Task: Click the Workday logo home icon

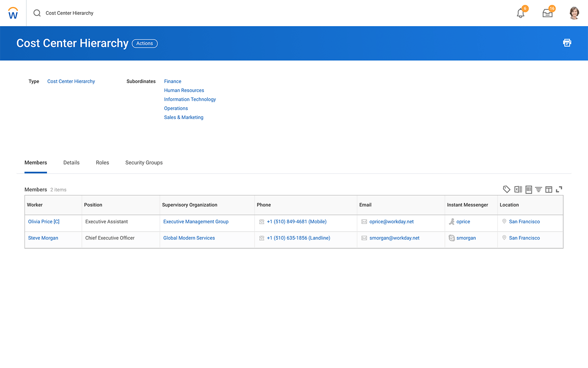Action: coord(13,13)
